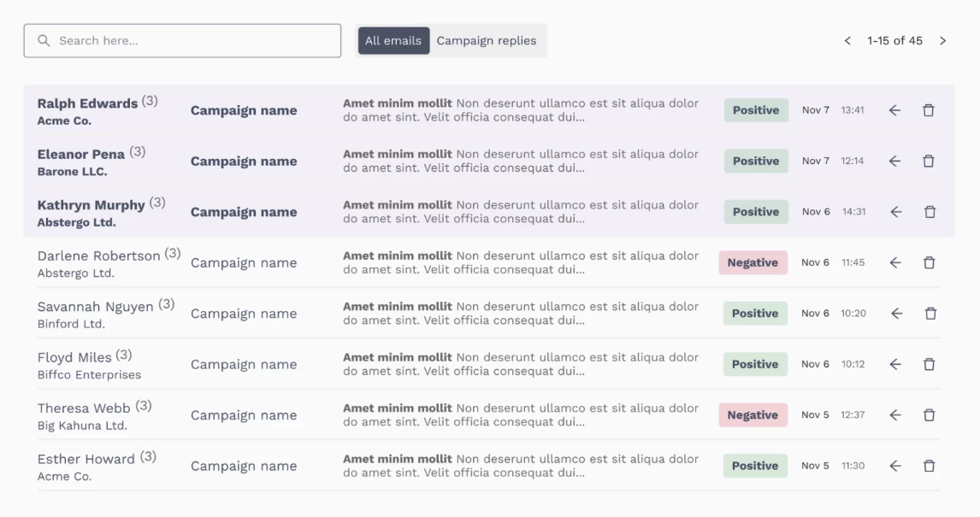Click the search magnifier icon

(44, 40)
